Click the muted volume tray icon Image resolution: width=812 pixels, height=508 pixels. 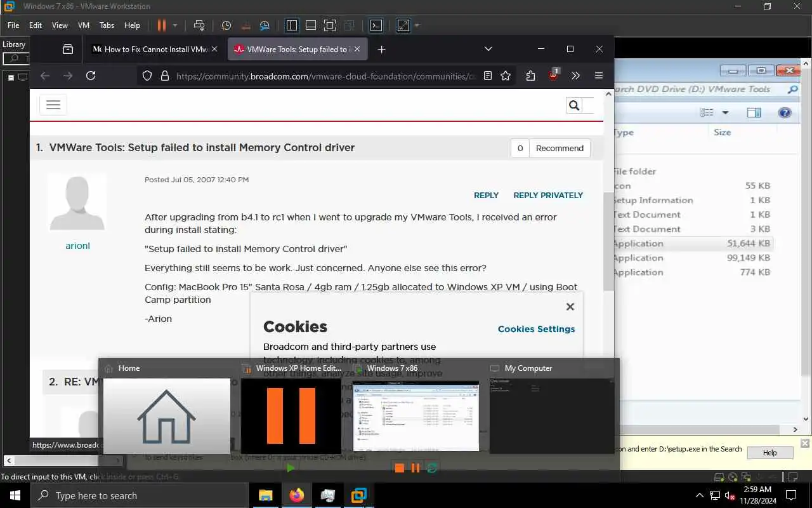pyautogui.click(x=729, y=496)
